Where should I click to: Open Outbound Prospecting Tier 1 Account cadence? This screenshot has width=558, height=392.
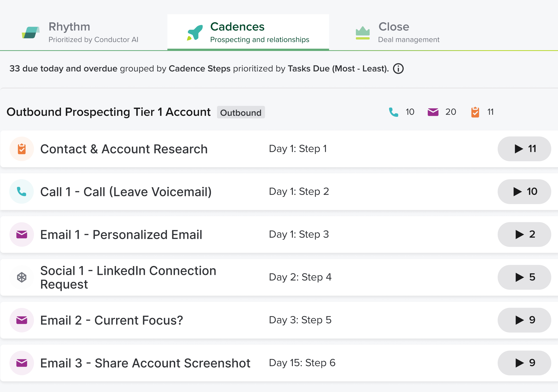pyautogui.click(x=109, y=112)
